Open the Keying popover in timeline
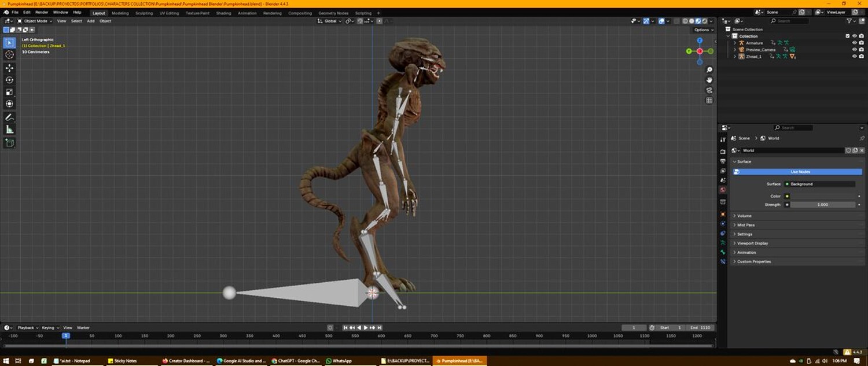868x366 pixels. click(x=50, y=328)
